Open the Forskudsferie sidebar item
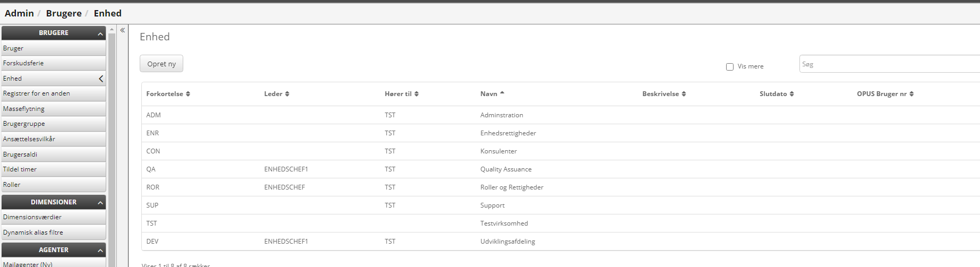The image size is (980, 267). pyautogui.click(x=23, y=63)
